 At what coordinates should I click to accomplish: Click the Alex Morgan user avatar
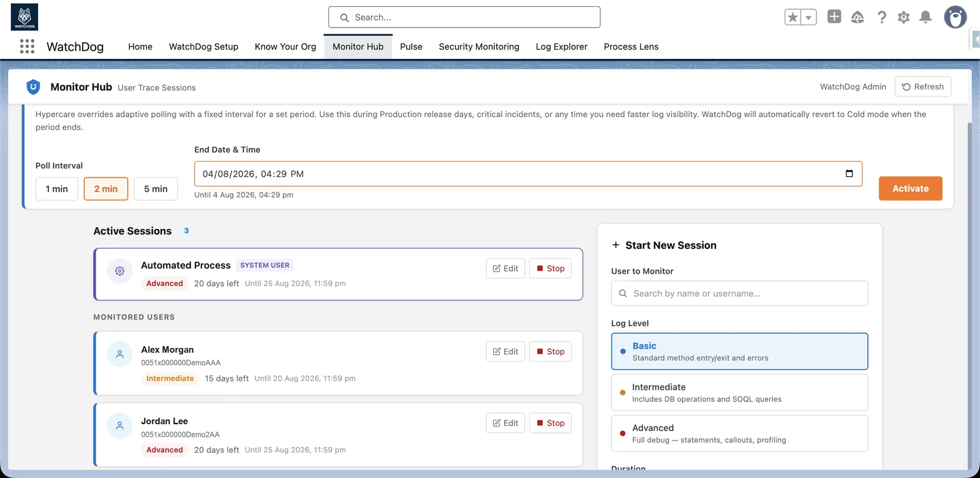coord(120,354)
